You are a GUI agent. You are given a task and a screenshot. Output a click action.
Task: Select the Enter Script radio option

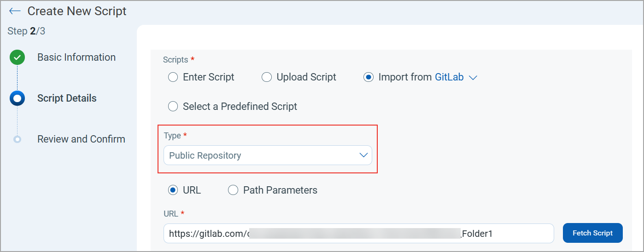coord(173,77)
